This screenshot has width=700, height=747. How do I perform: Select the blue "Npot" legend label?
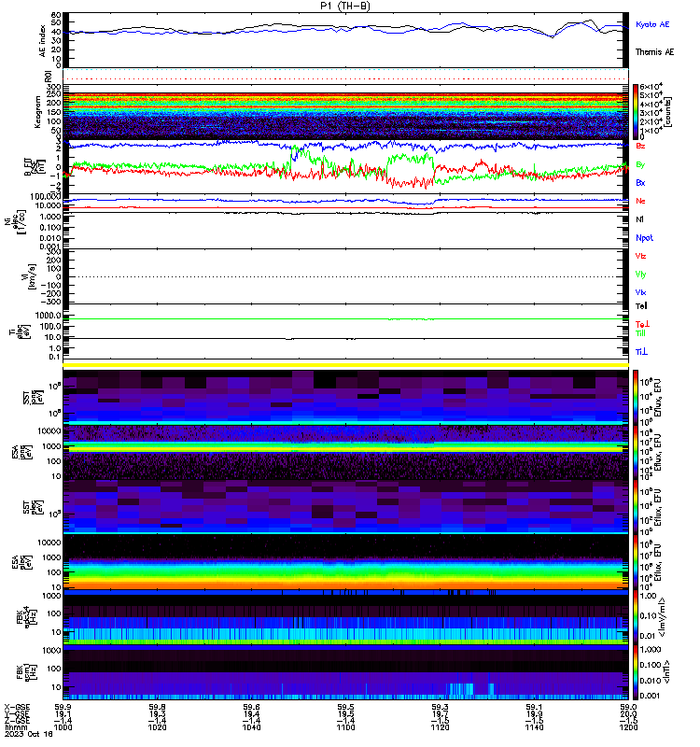pos(644,238)
